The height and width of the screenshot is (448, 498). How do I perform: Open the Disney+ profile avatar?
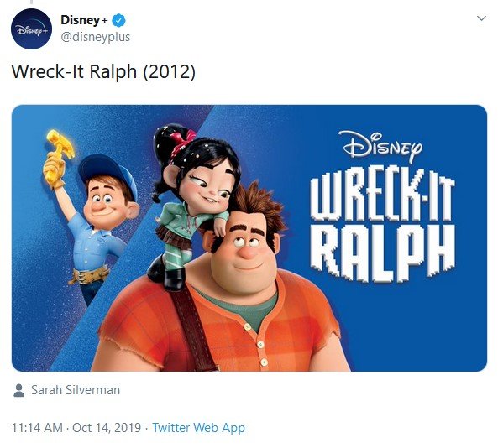(31, 29)
